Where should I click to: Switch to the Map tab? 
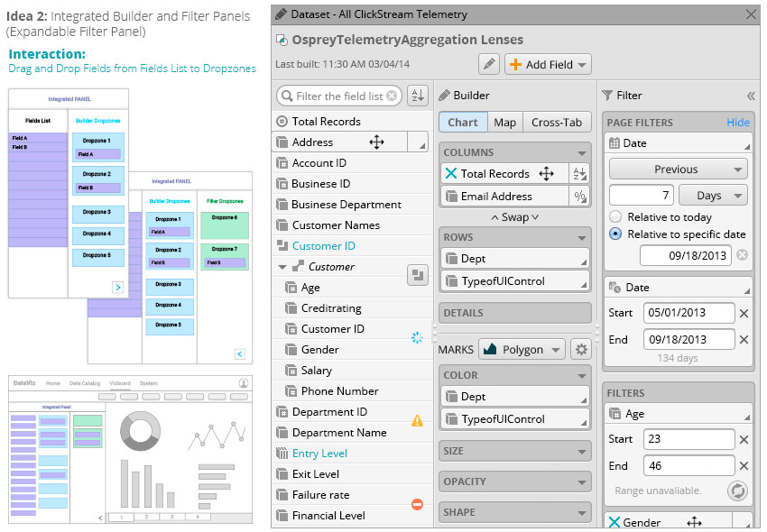(504, 123)
